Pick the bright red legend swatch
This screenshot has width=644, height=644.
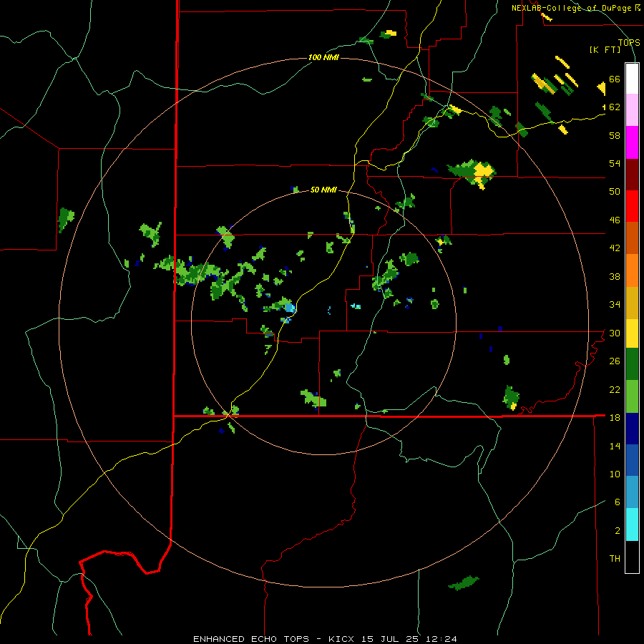(x=632, y=206)
